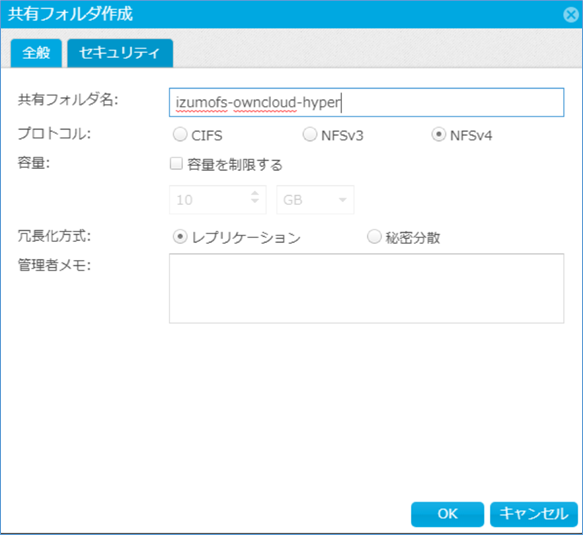Screen dimensions: 583x535
Task: Increase capacity value with up spinner arrow
Action: tap(255, 193)
